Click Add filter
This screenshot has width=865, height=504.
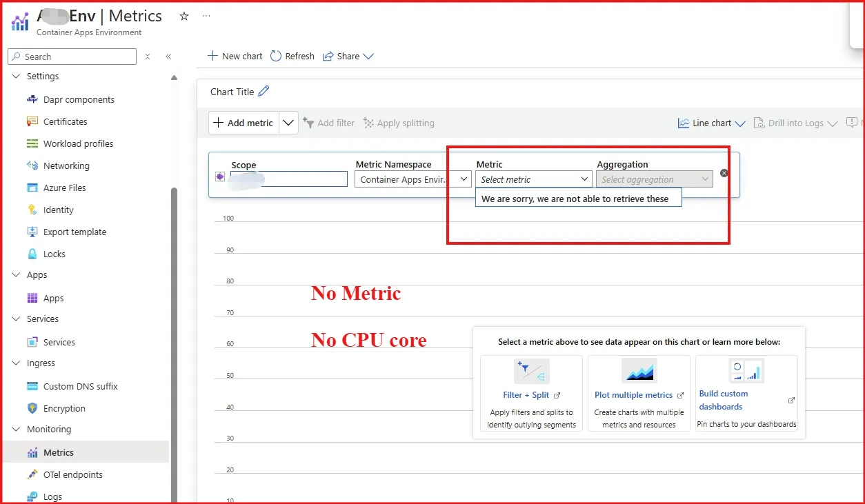click(x=328, y=123)
